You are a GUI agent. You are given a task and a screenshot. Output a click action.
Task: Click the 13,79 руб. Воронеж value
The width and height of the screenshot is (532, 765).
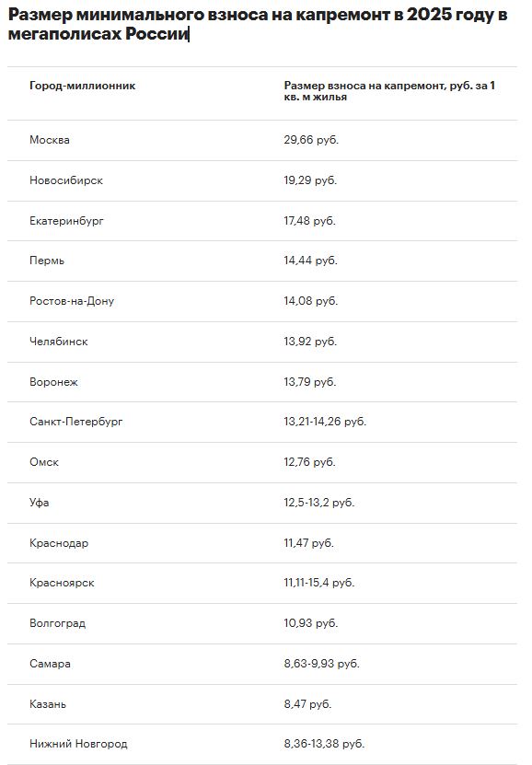pyautogui.click(x=310, y=382)
